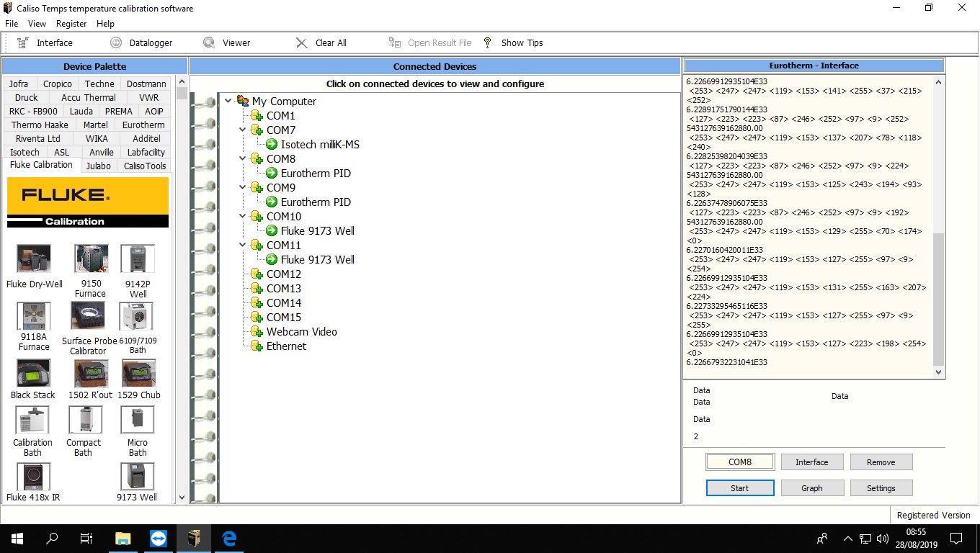Click the taskbar volume speaker icon
The width and height of the screenshot is (980, 553).
pos(883,539)
